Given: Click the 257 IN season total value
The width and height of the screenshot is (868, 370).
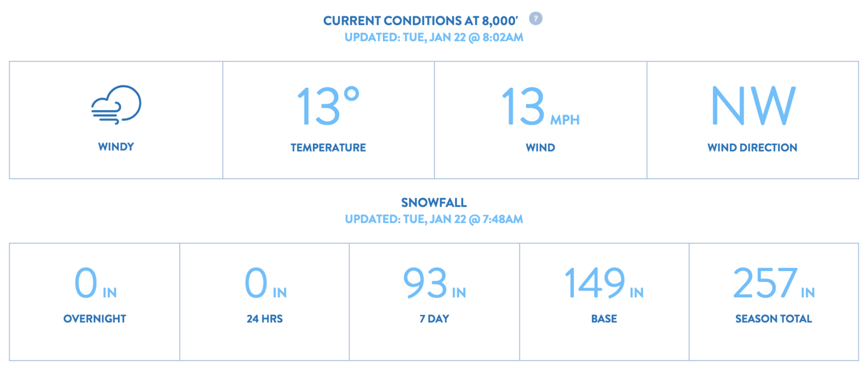Looking at the screenshot, I should 774,283.
